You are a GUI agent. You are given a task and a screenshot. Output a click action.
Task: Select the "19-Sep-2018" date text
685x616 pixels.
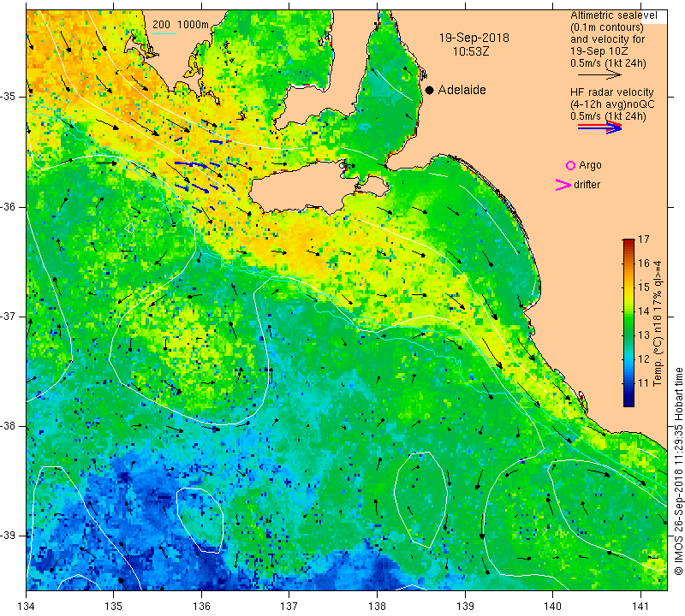(474, 38)
